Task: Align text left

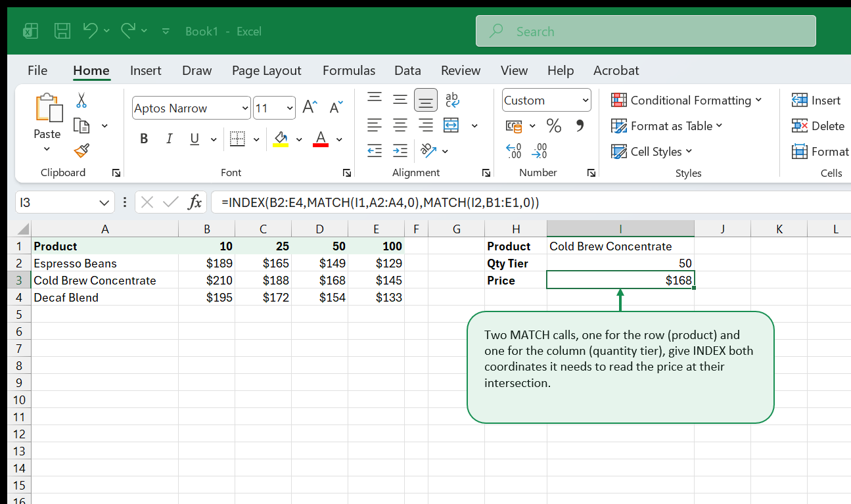Action: click(375, 125)
